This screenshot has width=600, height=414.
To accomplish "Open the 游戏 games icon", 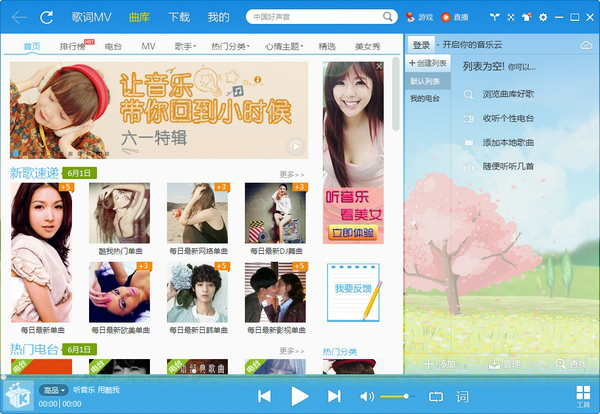I will [419, 17].
